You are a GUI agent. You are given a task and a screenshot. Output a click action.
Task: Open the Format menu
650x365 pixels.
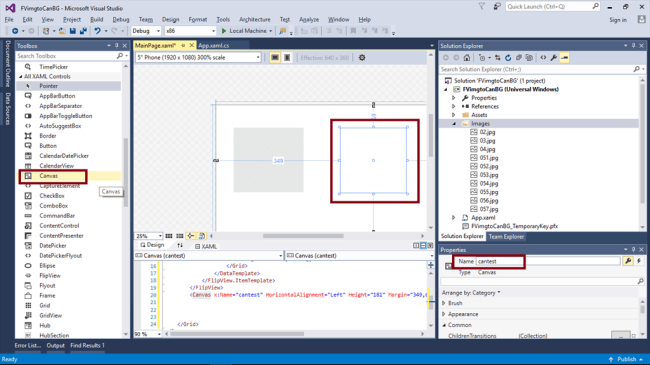pyautogui.click(x=198, y=19)
